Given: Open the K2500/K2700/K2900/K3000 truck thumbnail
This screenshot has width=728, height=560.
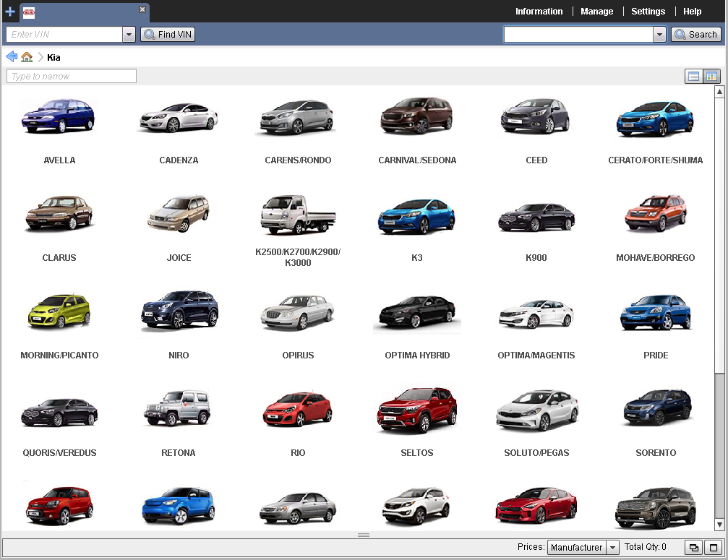Looking at the screenshot, I should pos(298,215).
